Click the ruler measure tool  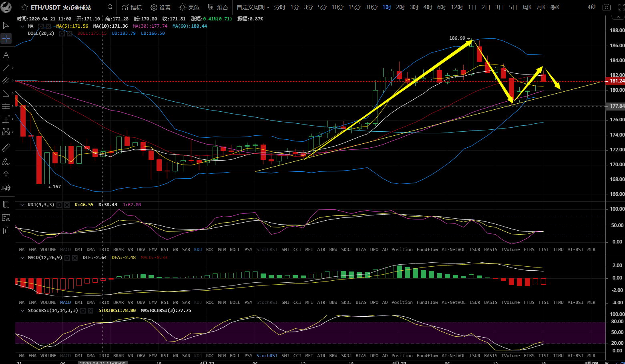[6, 148]
